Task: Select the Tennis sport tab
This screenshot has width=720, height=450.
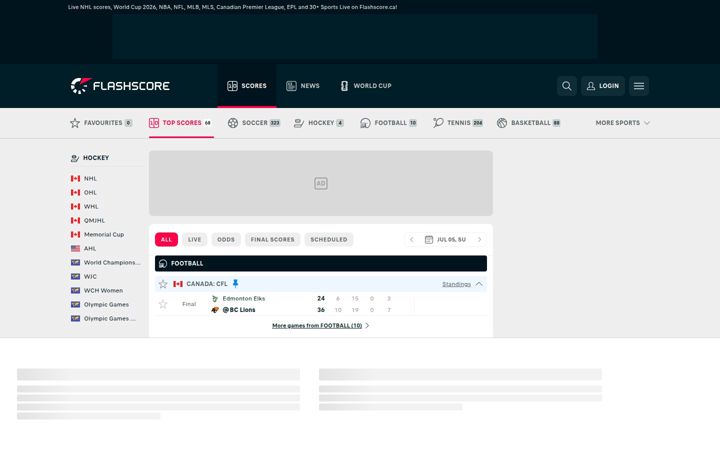Action: (458, 123)
